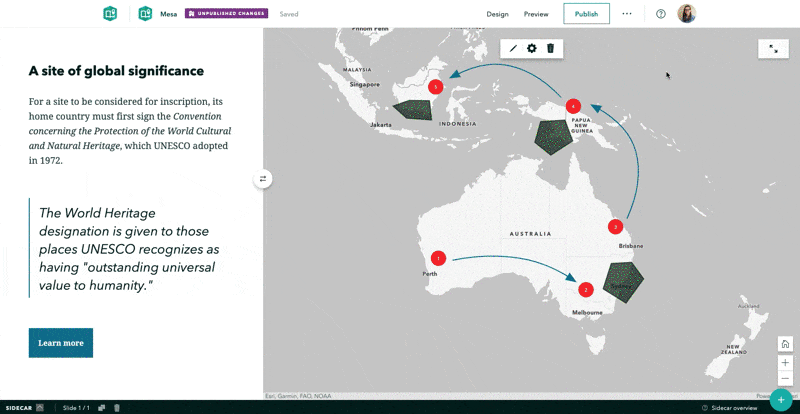This screenshot has height=414, width=800.
Task: Click red map marker 5 near Indonesia
Action: pos(435,87)
